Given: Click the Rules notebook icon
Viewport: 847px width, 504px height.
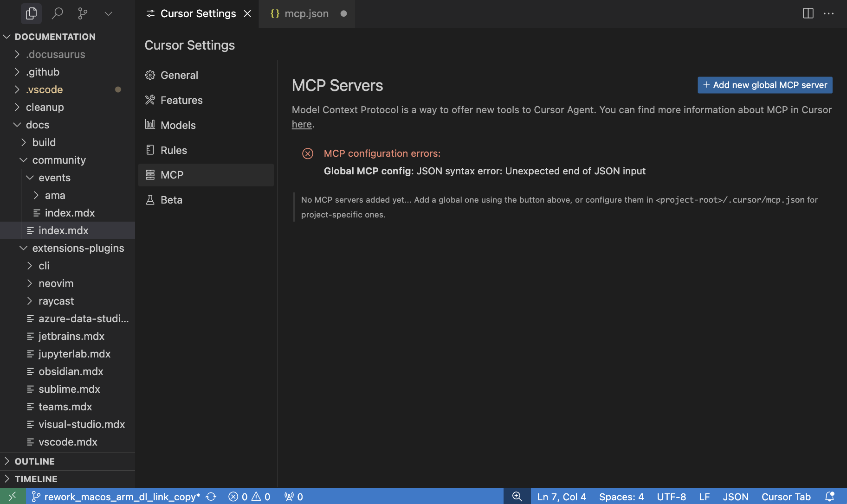Looking at the screenshot, I should coord(150,150).
